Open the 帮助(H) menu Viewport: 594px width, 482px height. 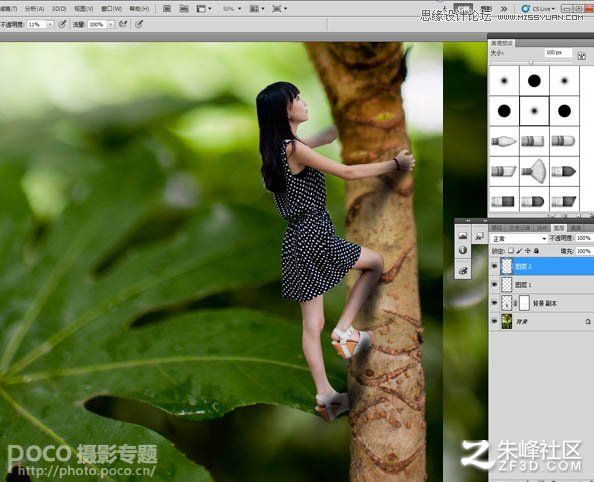coord(139,8)
